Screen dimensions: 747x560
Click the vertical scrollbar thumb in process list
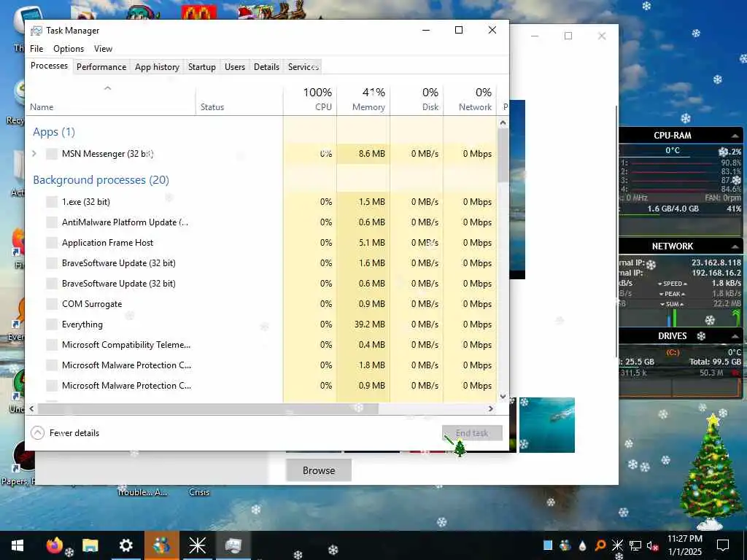pos(503,155)
